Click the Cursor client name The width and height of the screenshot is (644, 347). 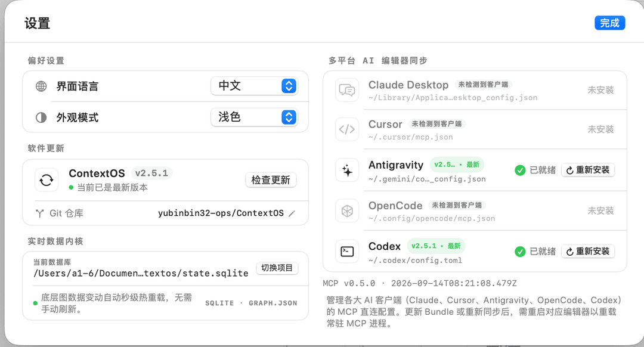pos(385,124)
